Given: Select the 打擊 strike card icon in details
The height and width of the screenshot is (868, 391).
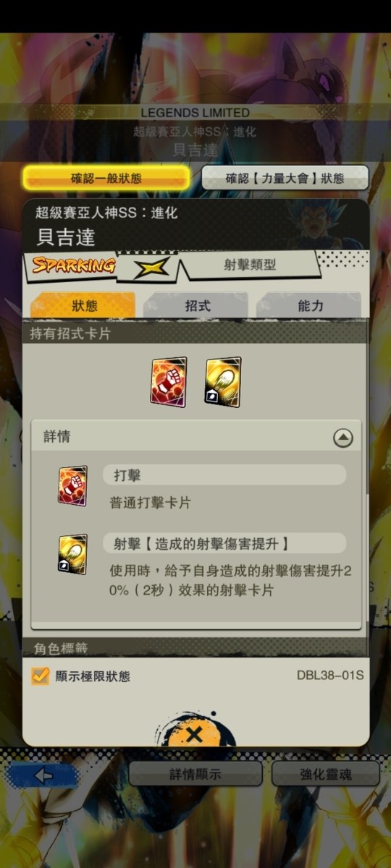Looking at the screenshot, I should [72, 485].
